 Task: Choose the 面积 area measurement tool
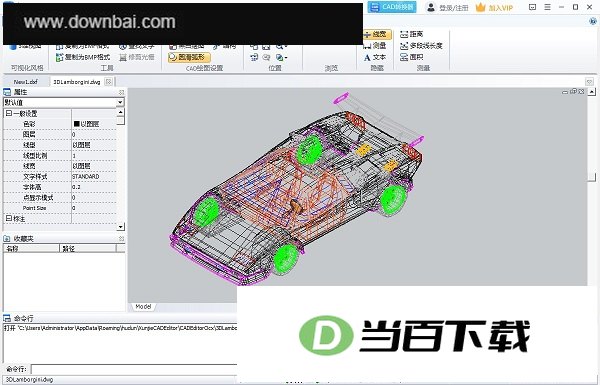click(x=411, y=57)
